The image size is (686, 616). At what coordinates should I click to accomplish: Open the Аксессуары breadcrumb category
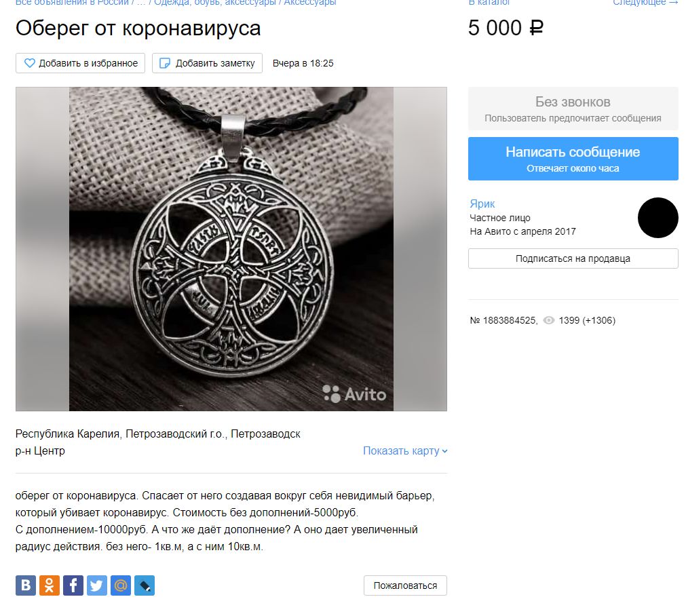(x=309, y=2)
